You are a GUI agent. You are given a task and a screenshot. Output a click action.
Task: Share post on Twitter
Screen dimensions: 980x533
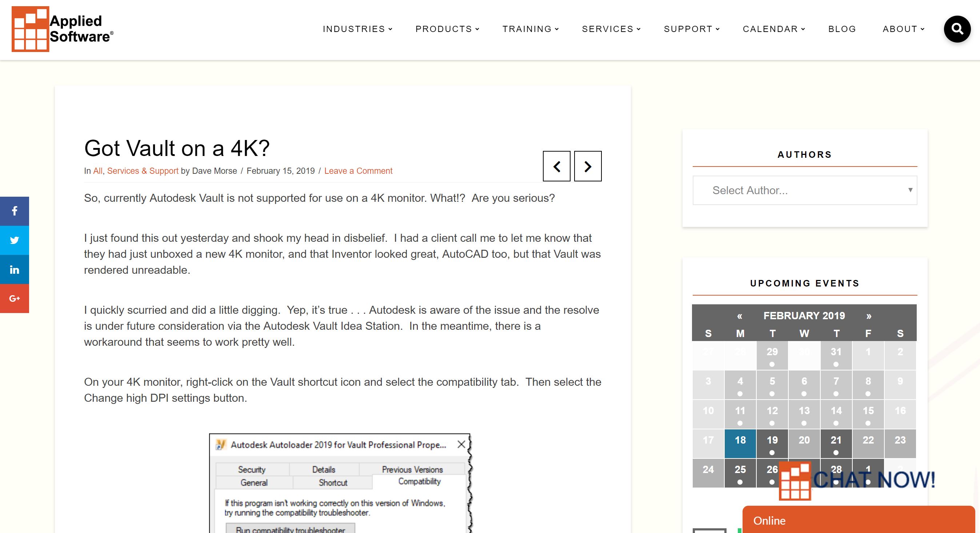click(15, 240)
